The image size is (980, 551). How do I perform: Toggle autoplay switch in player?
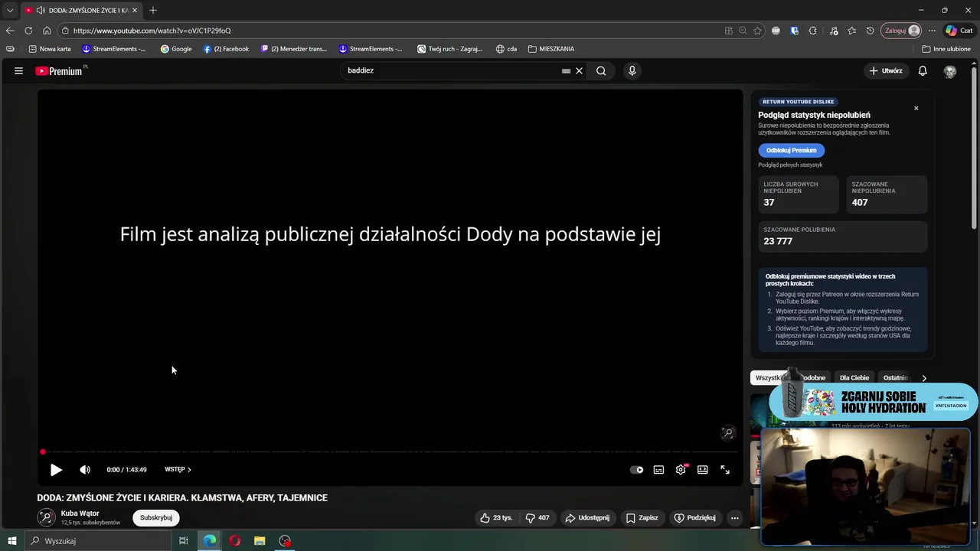point(636,470)
